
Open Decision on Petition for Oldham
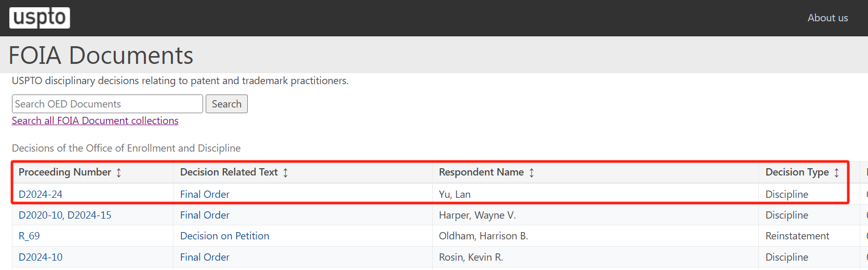coord(224,236)
